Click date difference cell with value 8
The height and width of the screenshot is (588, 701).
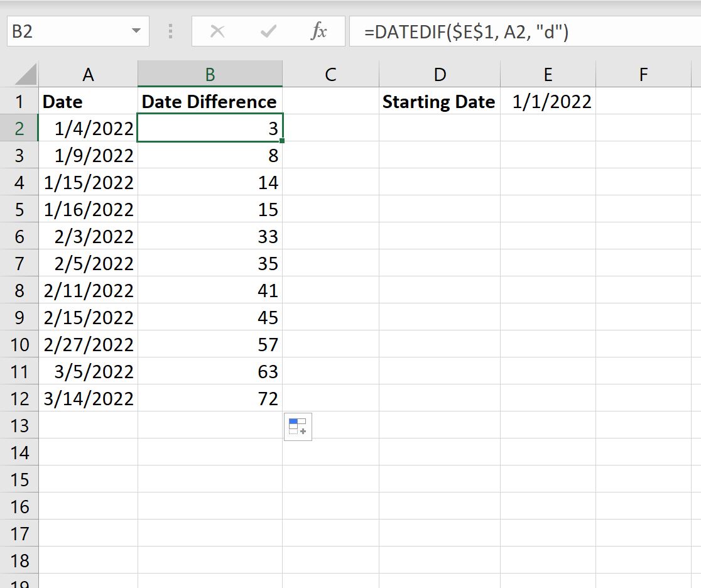210,155
